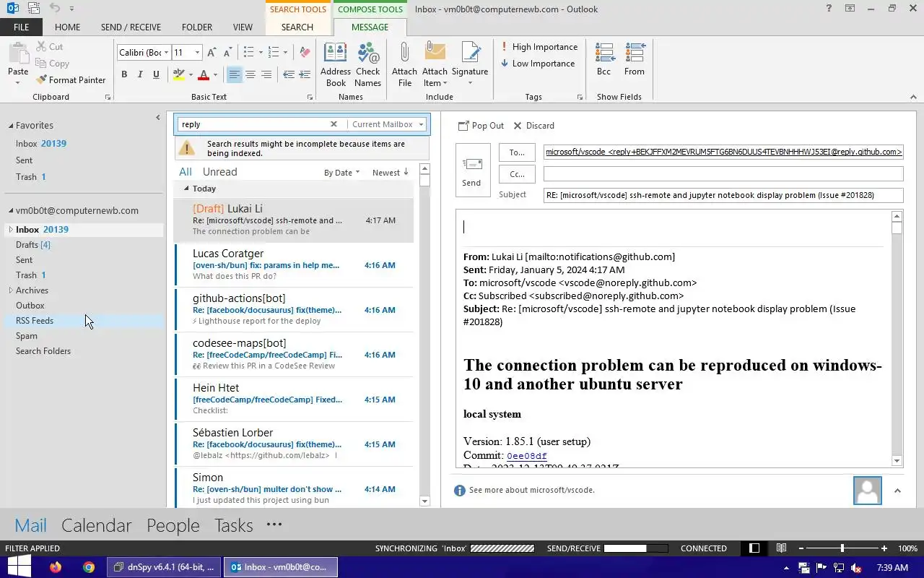This screenshot has height=578, width=924.
Task: Open Windows Start menu
Action: tap(19, 567)
